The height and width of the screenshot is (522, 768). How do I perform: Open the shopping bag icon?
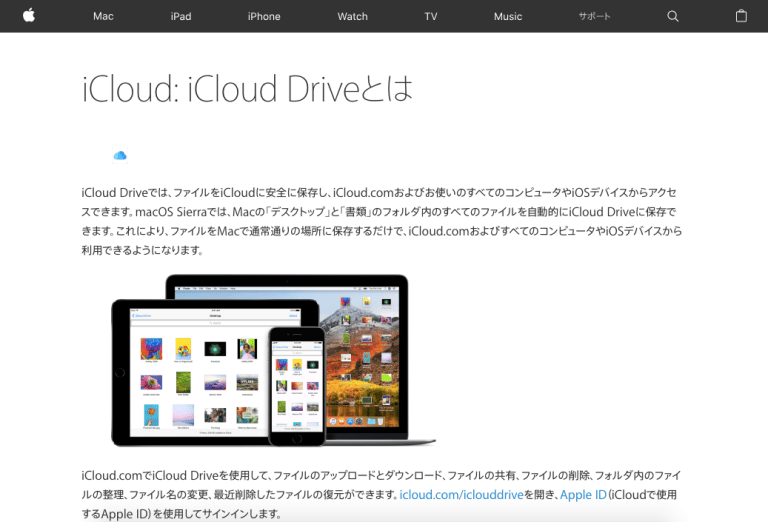(x=741, y=16)
